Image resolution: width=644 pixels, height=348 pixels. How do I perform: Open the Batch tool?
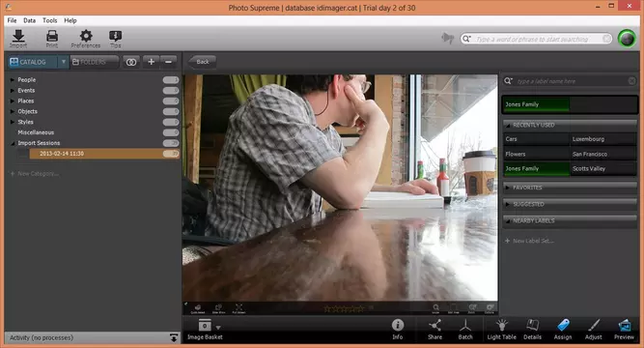[465, 329]
